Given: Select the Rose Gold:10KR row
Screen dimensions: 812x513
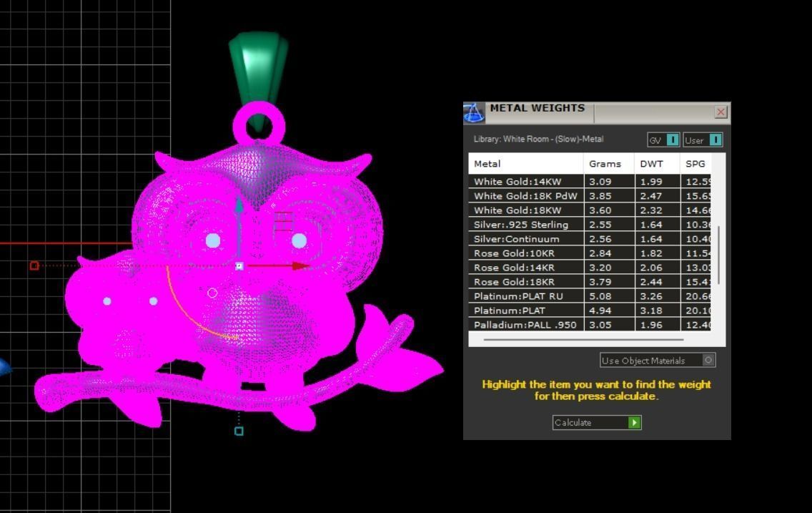Looking at the screenshot, I should [589, 253].
